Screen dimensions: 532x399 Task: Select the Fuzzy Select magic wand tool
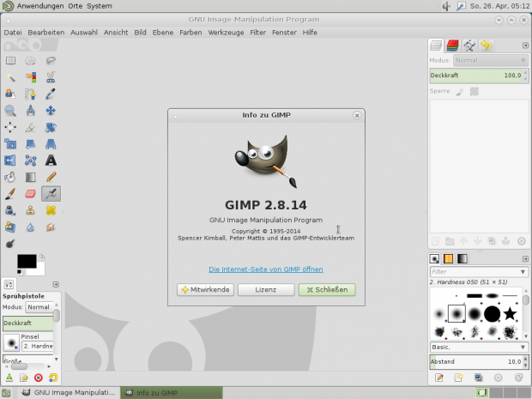(10, 77)
